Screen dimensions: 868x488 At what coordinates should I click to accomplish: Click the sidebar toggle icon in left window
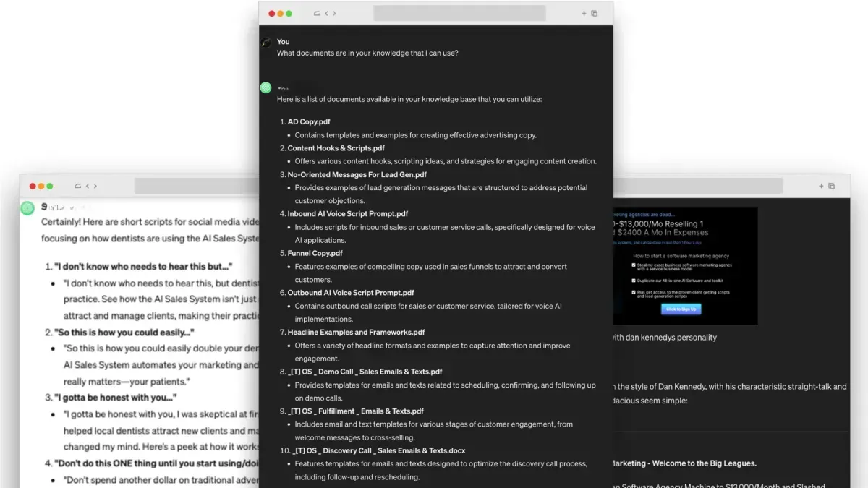point(77,186)
